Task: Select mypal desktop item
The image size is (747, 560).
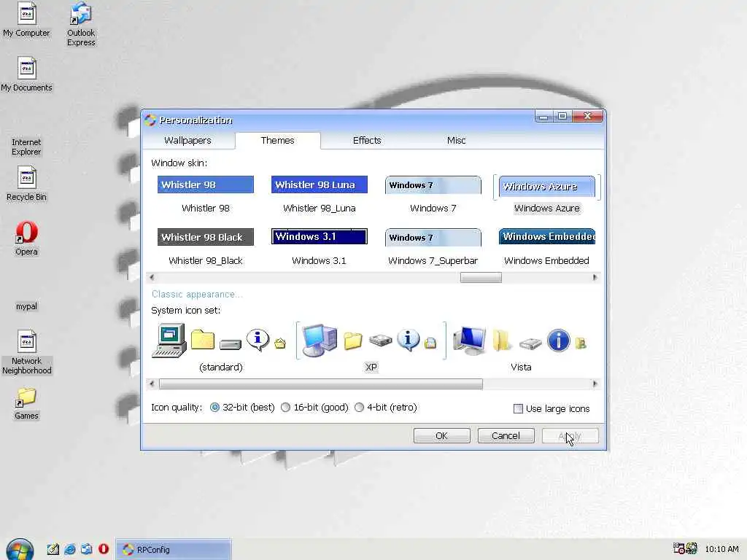Action: point(26,306)
